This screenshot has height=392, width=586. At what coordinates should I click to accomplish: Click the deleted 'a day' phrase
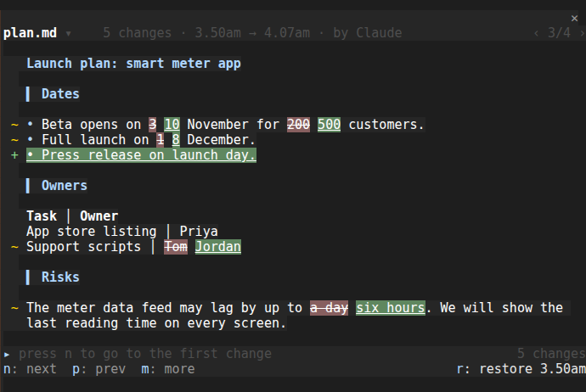click(329, 308)
